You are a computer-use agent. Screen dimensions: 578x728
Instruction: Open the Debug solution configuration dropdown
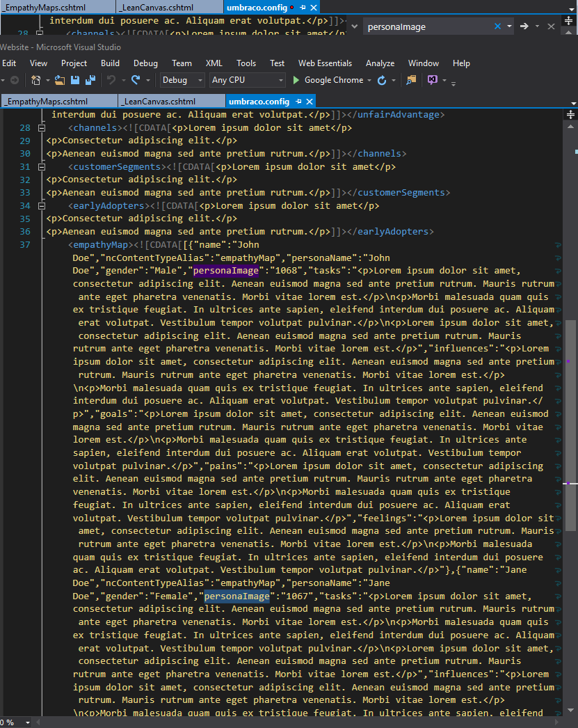tap(182, 80)
